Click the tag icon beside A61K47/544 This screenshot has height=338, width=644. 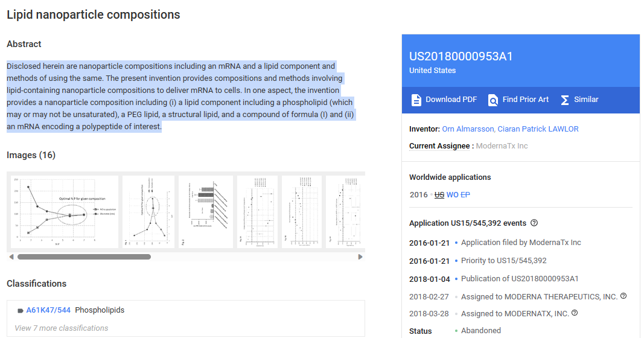(20, 310)
